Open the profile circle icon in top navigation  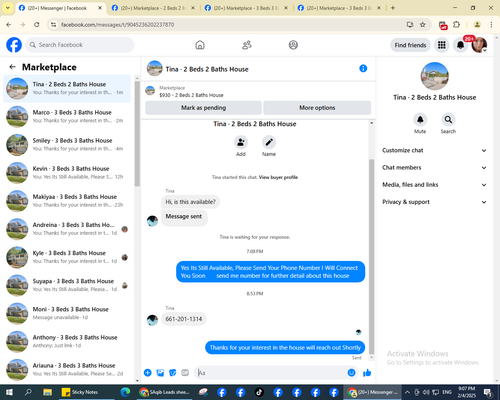tap(293, 45)
